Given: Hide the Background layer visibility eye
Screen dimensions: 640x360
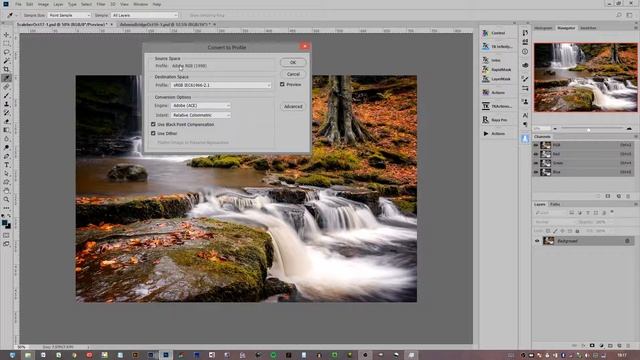Looking at the screenshot, I should pyautogui.click(x=537, y=241).
